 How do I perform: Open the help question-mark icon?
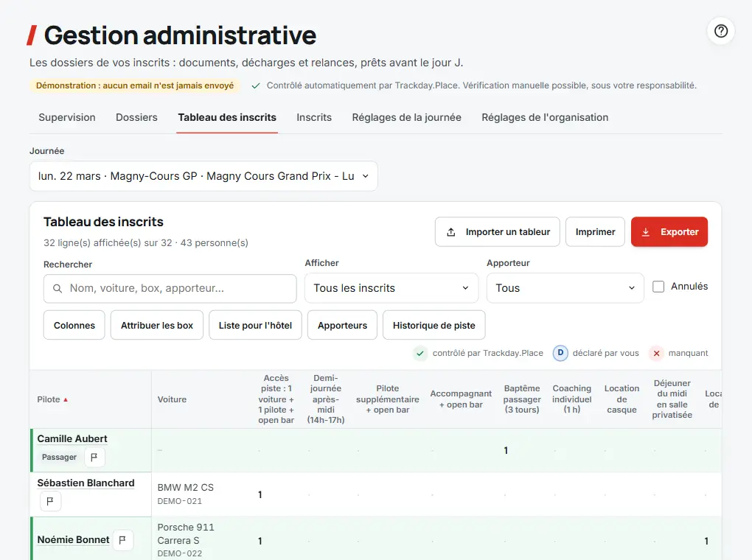click(721, 31)
